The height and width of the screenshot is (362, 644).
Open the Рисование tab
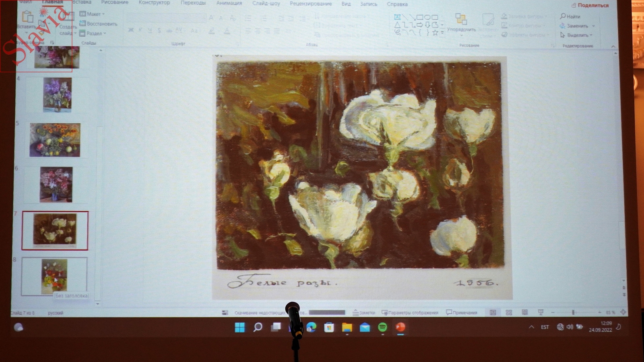click(115, 2)
